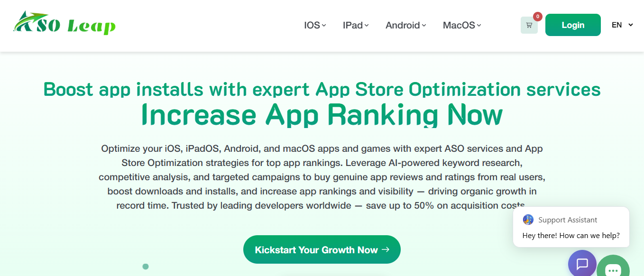The height and width of the screenshot is (276, 644).
Task: Click the Support Assistant title text
Action: (568, 220)
